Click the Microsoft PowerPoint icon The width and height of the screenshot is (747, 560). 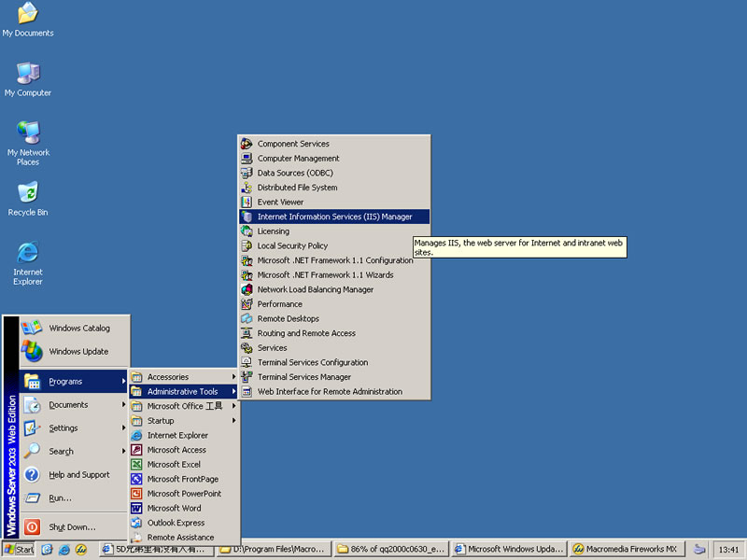coord(136,494)
